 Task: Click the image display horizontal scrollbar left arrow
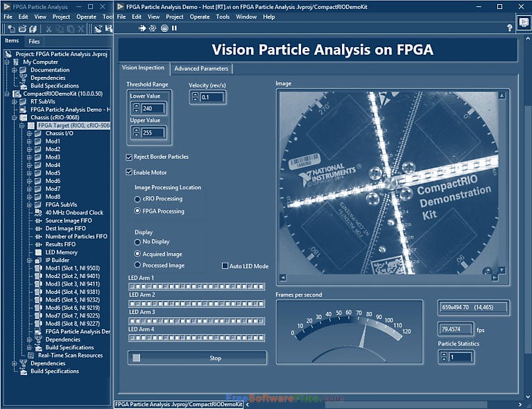282,278
